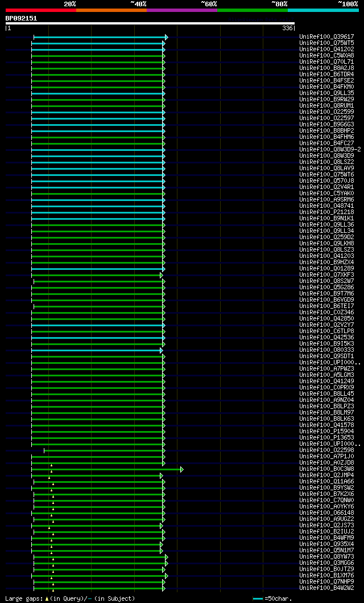Click the yellow gap triangle in the legend
This screenshot has width=364, height=603.
(47, 599)
